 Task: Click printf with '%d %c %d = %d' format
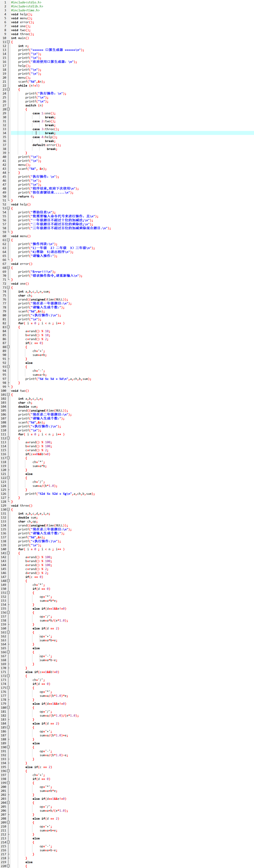(x=58, y=379)
